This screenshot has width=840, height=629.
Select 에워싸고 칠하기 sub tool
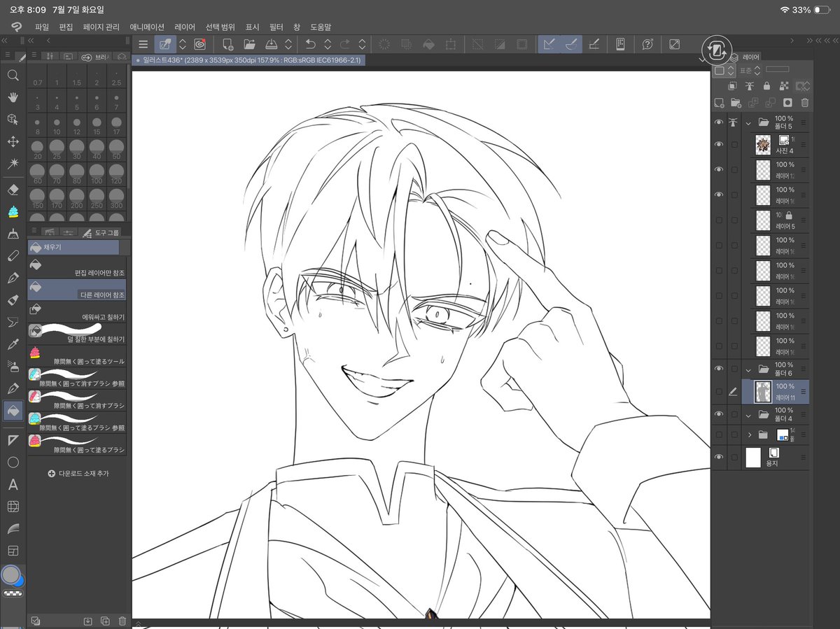(x=77, y=311)
